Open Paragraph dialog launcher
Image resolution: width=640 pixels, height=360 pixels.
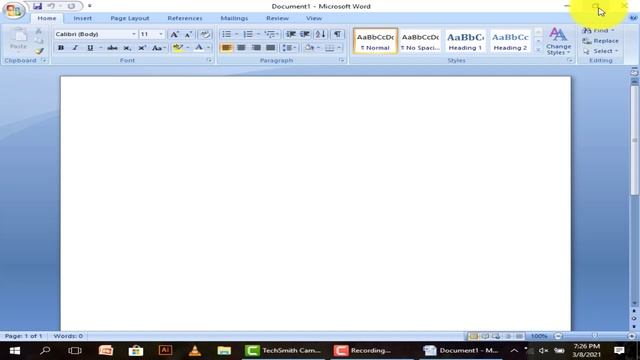tap(342, 60)
